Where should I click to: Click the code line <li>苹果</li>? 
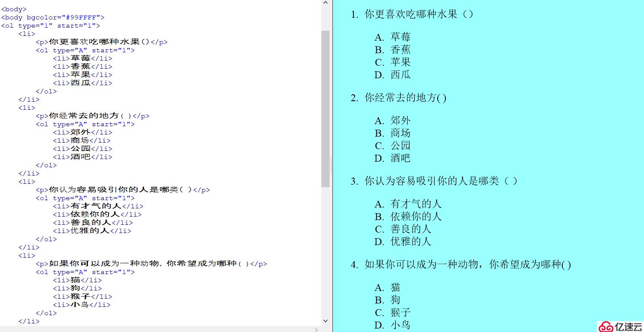pyautogui.click(x=83, y=75)
